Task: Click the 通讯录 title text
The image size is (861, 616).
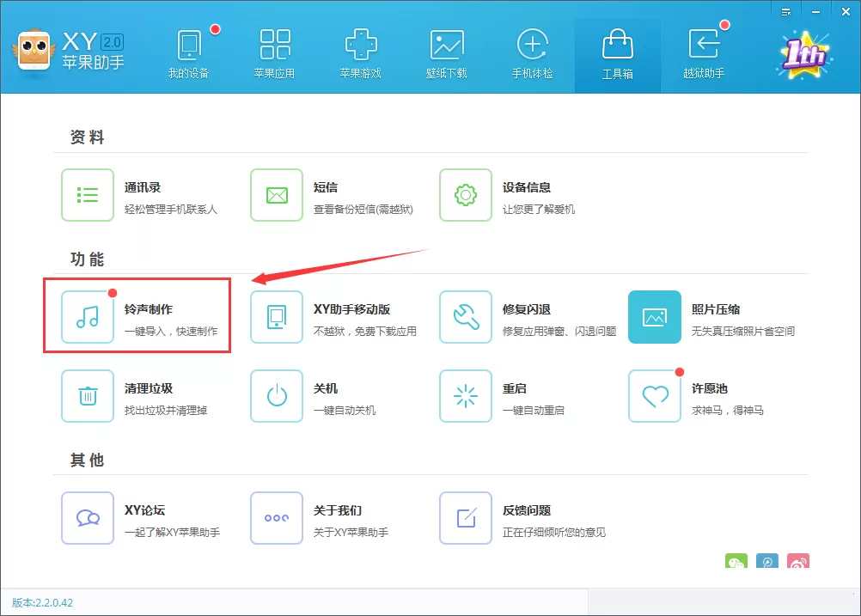Action: click(143, 188)
